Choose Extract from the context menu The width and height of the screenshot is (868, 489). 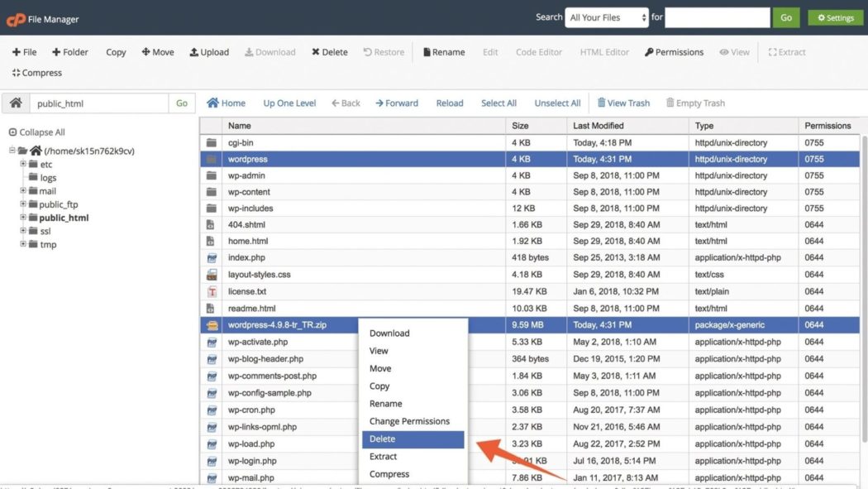(413, 457)
